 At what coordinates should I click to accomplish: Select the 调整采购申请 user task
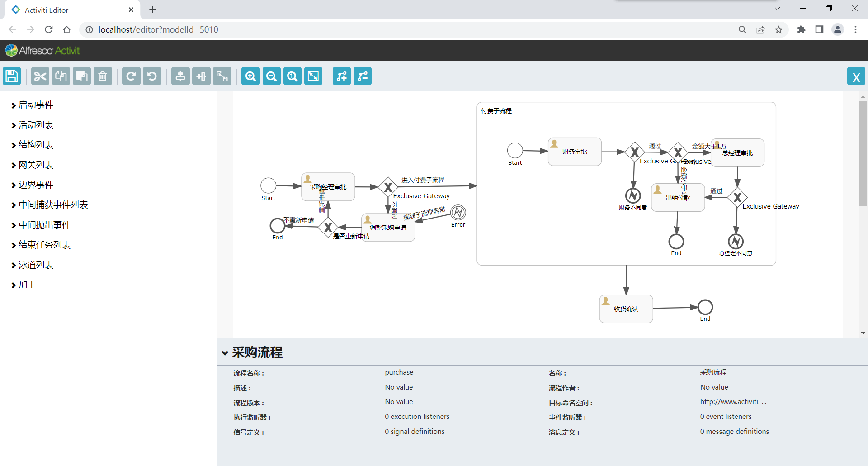coord(388,228)
